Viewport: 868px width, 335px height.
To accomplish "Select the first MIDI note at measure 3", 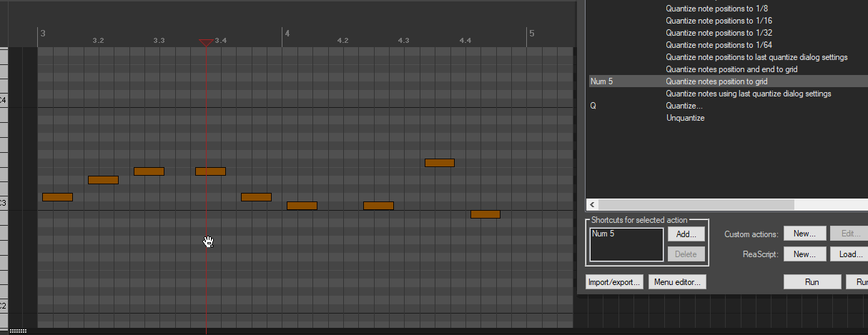I will (x=57, y=197).
